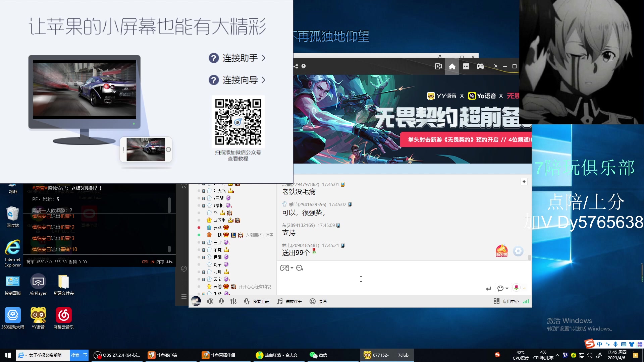Screen dimensions: 644x362
Task: Click the 搜索一下 taskbar search button
Action: [x=79, y=355]
